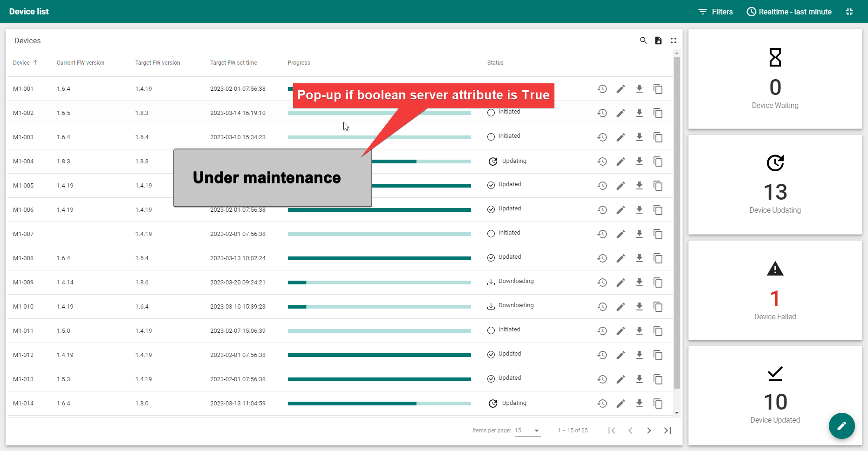
Task: Click the floating edit dashboard button
Action: [x=842, y=426]
